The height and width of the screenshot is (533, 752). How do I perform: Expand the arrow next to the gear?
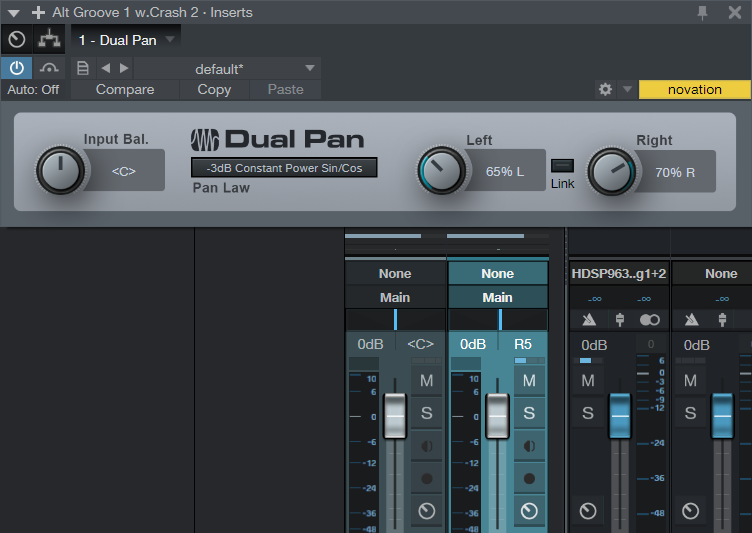[627, 89]
